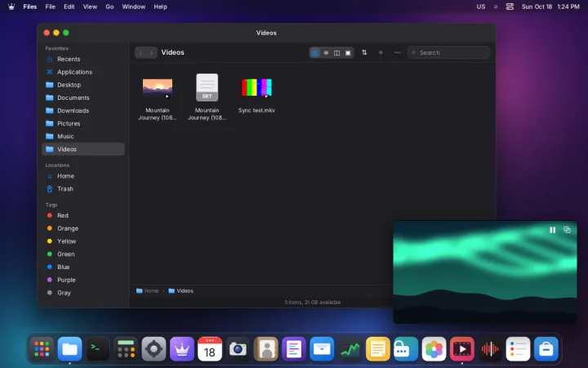The width and height of the screenshot is (588, 368).
Task: Click the tag dot toolbar button
Action: click(x=381, y=52)
